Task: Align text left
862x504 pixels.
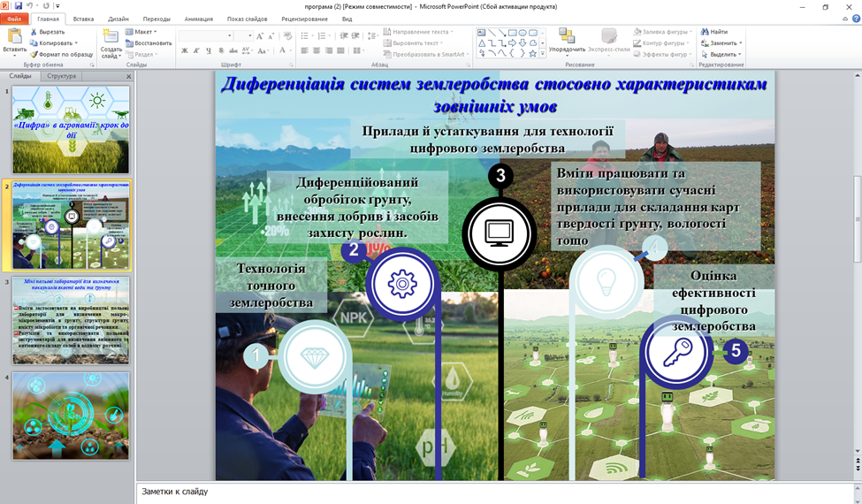Action: [304, 50]
